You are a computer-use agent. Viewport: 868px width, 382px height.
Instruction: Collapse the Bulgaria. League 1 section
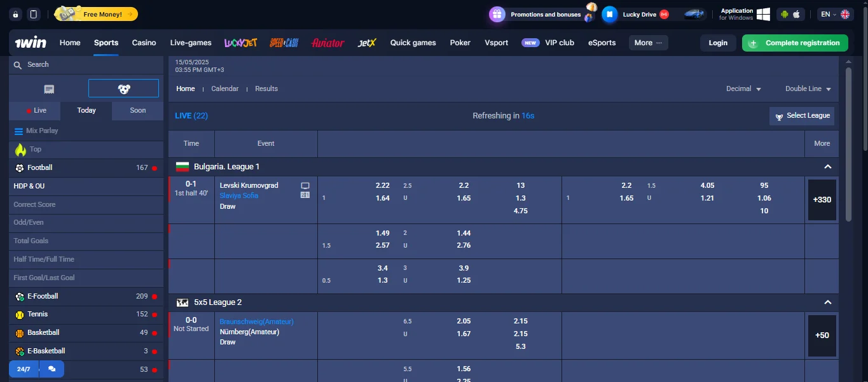(x=827, y=167)
